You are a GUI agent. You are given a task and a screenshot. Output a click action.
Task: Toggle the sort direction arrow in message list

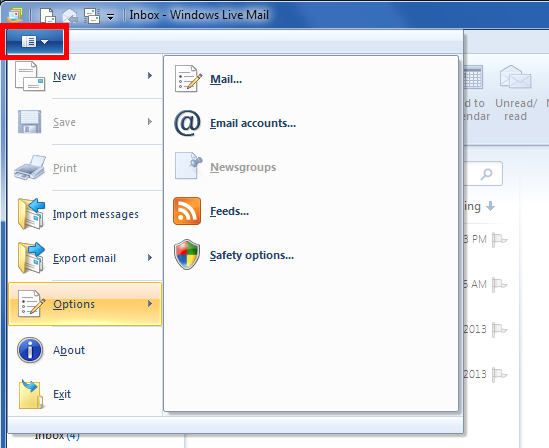(491, 206)
